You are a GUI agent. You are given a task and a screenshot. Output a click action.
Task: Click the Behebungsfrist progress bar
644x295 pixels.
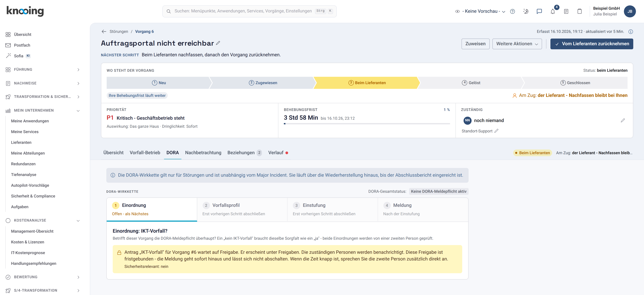367,124
